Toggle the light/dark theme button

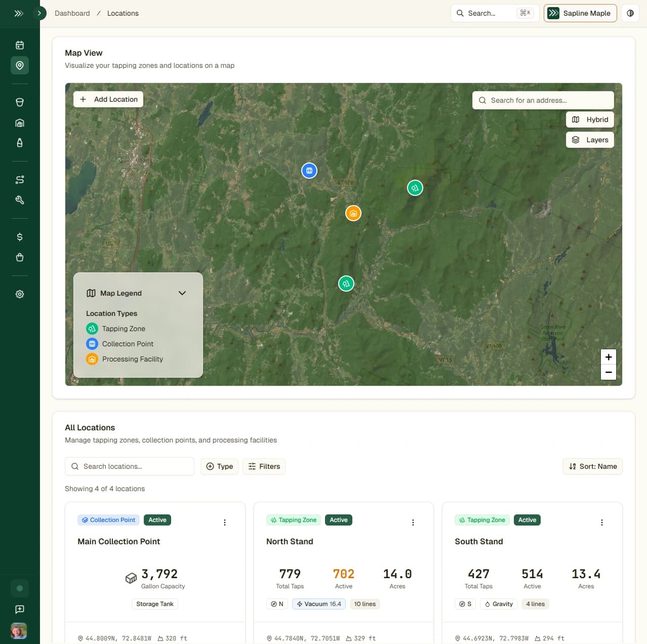(630, 13)
